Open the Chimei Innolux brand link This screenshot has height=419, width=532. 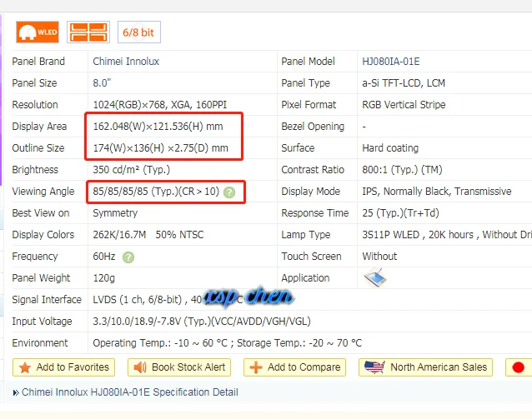point(126,62)
